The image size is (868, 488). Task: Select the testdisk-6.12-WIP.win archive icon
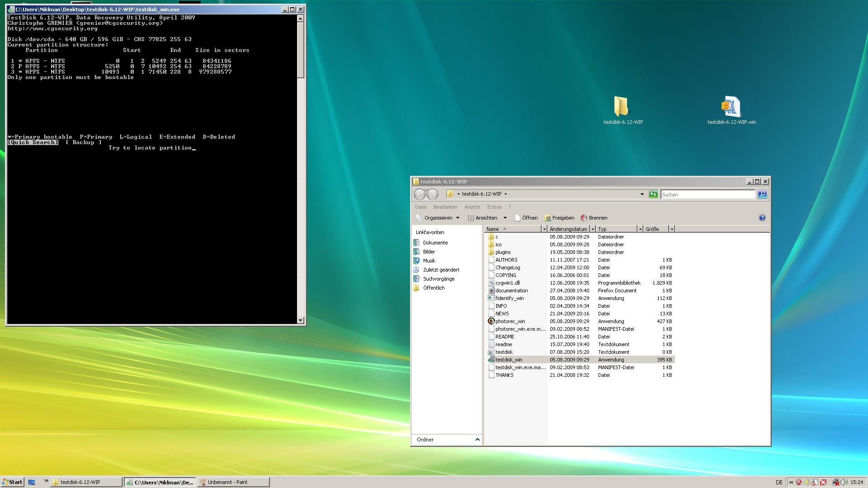[x=730, y=108]
